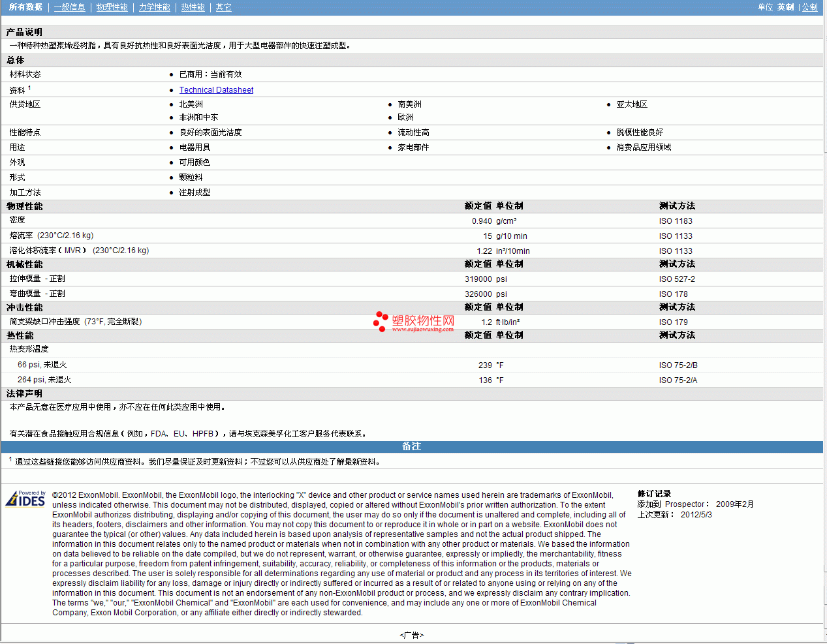Image resolution: width=827 pixels, height=644 pixels.
Task: Click ISO 527-2 test method
Action: 677,279
